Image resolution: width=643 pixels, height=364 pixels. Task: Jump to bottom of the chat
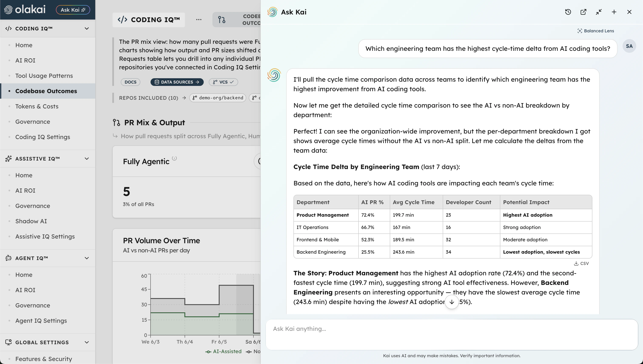click(x=452, y=302)
